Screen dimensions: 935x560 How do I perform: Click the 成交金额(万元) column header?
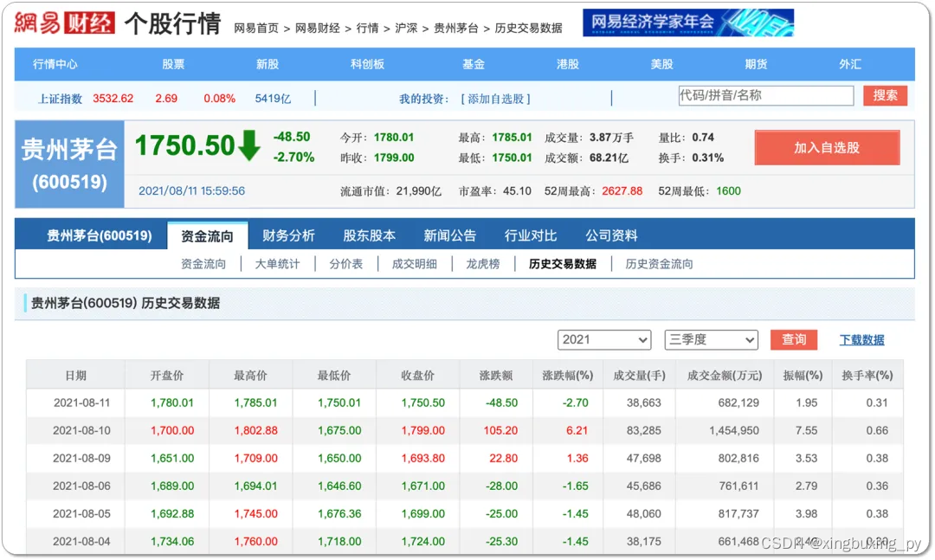click(x=725, y=375)
